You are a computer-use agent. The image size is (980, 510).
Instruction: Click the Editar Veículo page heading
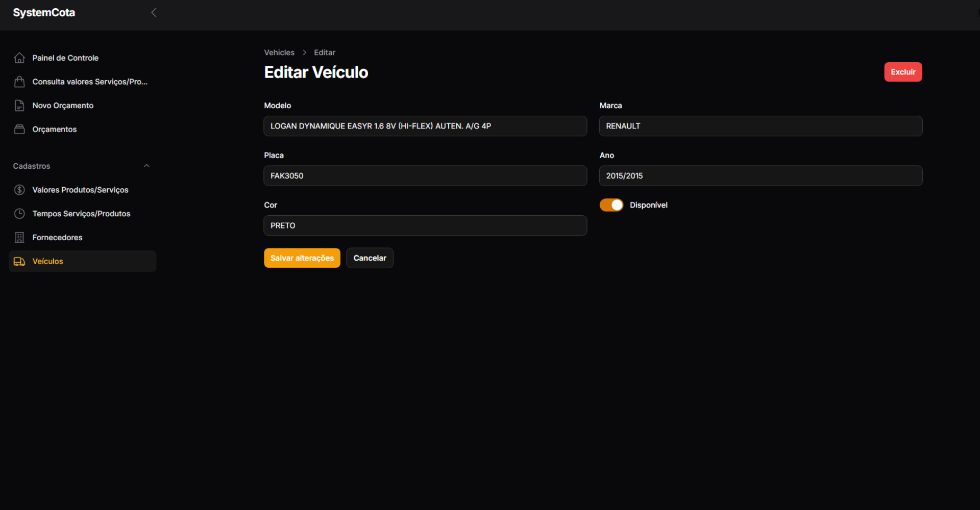tap(316, 72)
